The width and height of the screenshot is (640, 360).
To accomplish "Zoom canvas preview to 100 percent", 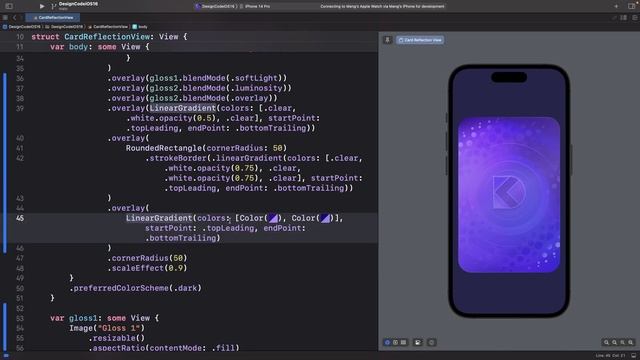I will pyautogui.click(x=614, y=342).
